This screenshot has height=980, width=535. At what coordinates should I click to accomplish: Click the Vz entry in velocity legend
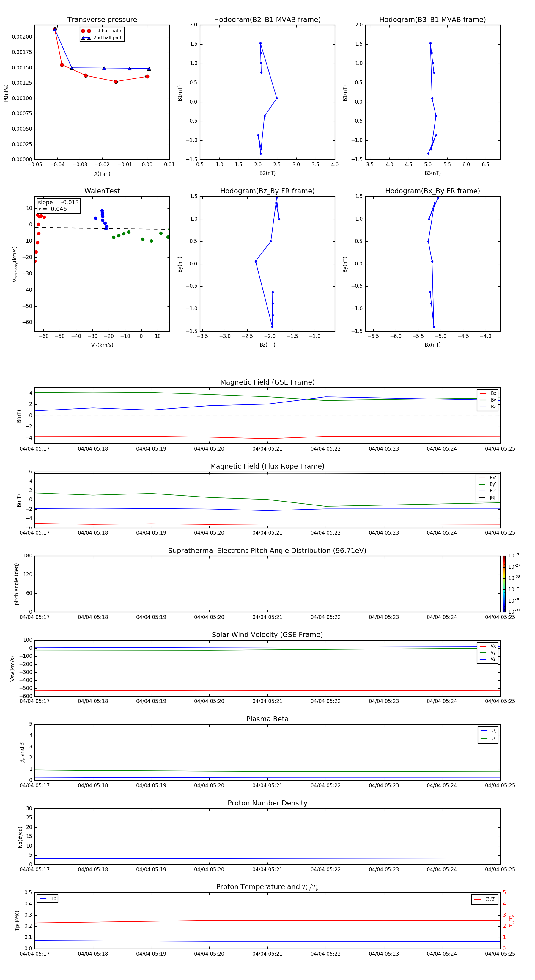point(488,659)
